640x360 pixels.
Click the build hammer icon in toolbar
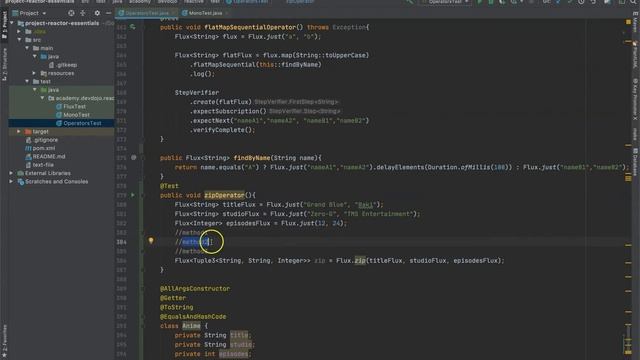coord(409,2)
